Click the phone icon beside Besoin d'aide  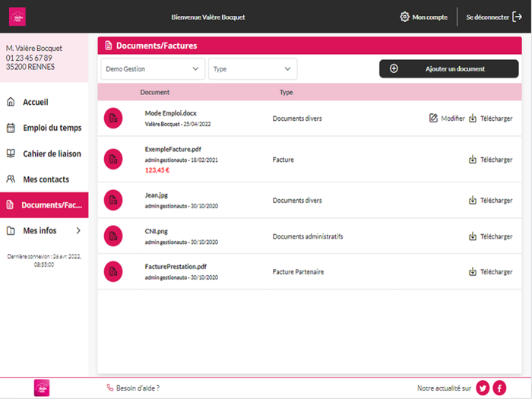110,388
